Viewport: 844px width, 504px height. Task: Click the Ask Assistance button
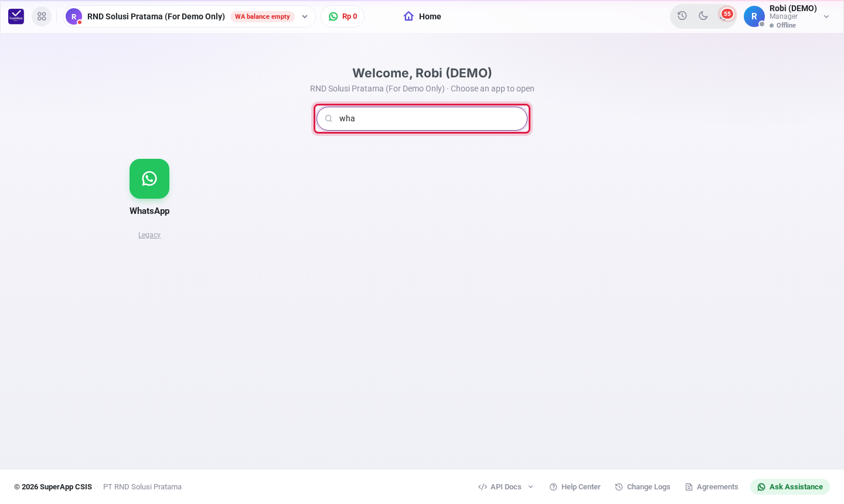790,487
